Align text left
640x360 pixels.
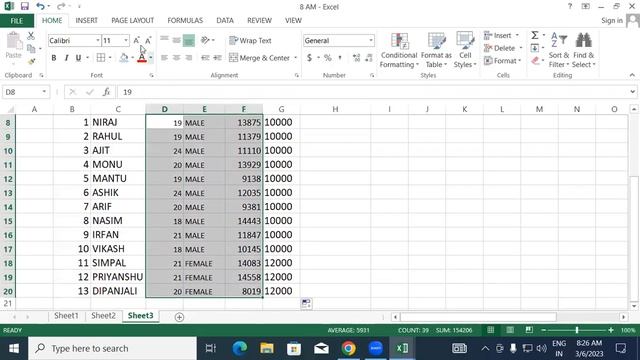(x=164, y=58)
